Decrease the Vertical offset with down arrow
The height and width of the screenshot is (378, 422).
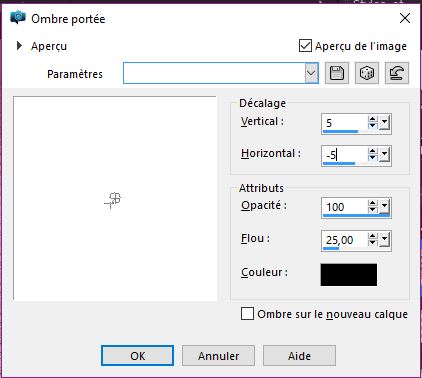373,126
